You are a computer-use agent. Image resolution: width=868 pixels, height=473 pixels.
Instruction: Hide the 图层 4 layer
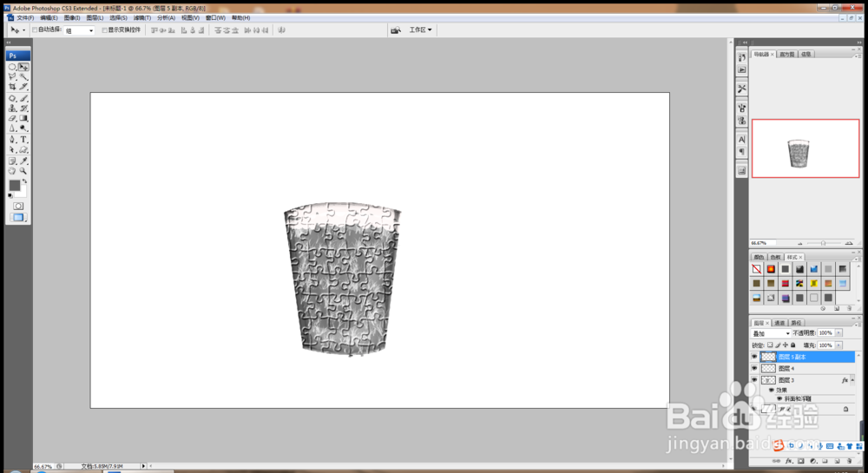754,369
